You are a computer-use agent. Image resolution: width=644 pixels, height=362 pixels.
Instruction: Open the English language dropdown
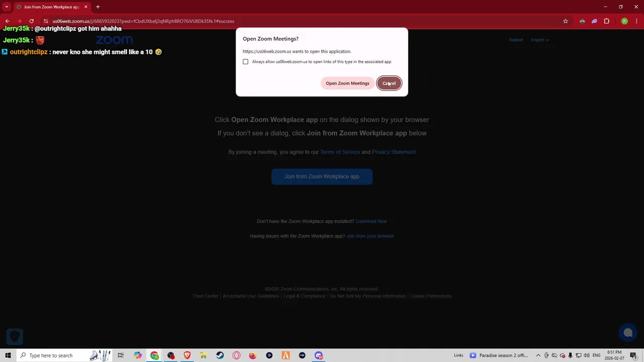[539, 40]
